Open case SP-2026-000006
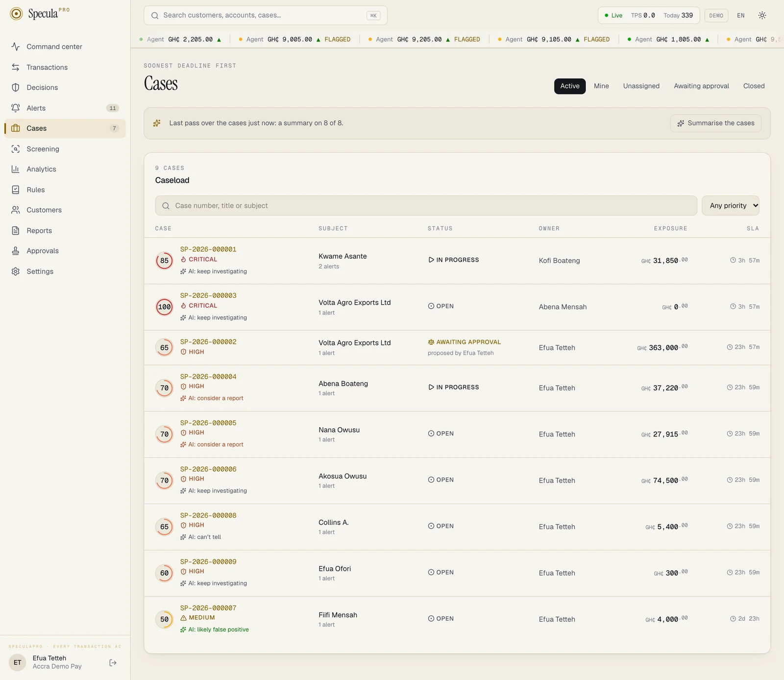 click(208, 469)
